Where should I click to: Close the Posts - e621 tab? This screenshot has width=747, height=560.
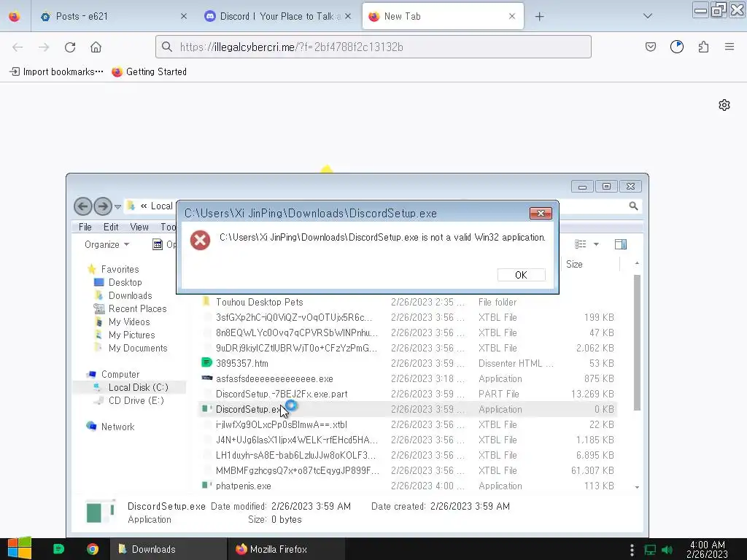tap(184, 16)
